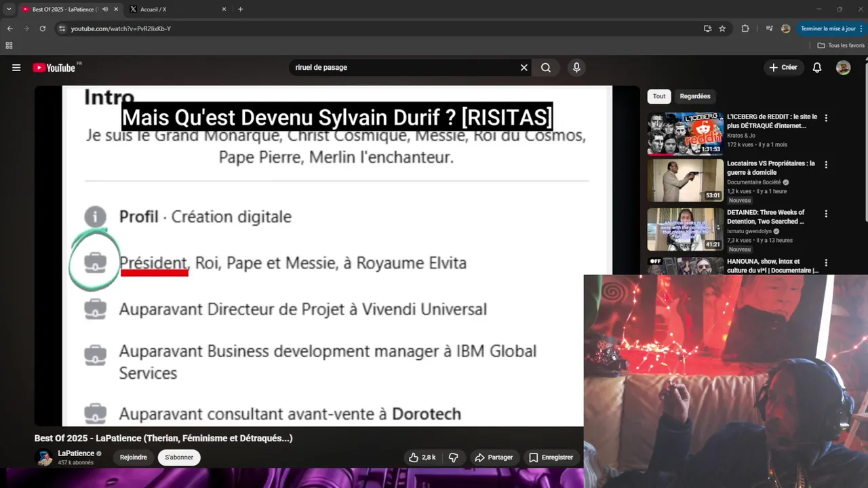
Task: Mute the tab via its speaker icon
Action: click(x=104, y=9)
